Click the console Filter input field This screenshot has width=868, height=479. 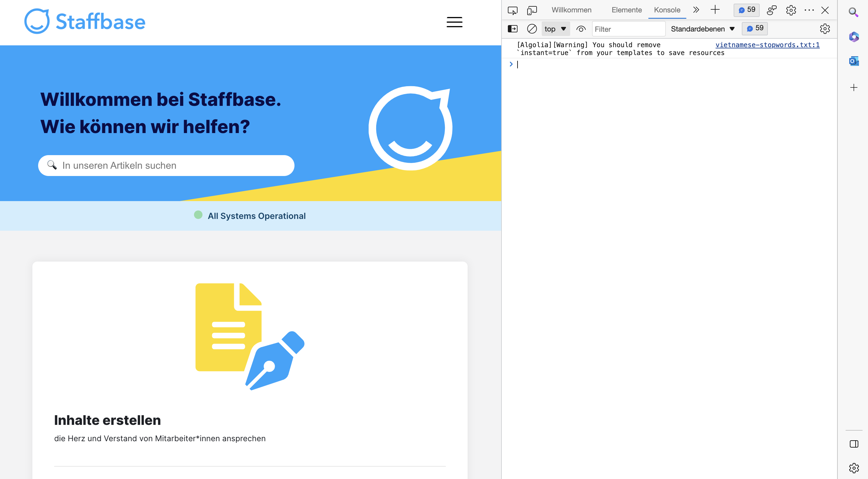click(x=628, y=29)
